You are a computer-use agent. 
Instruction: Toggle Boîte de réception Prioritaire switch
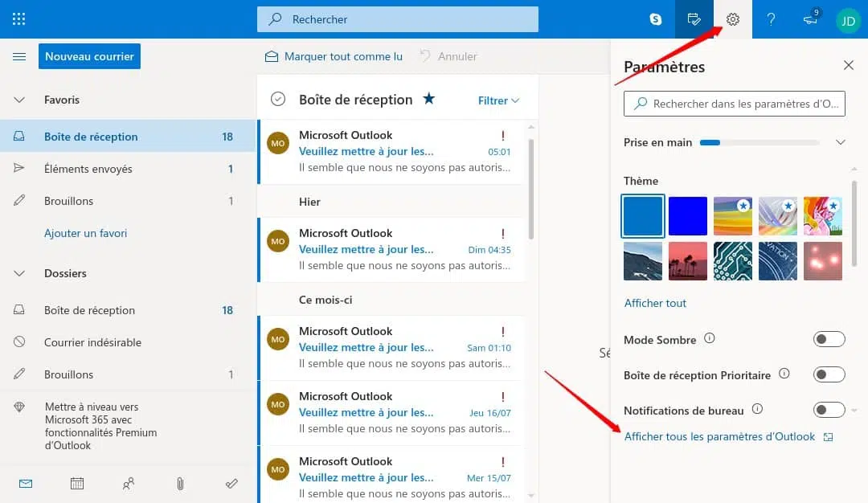coord(829,374)
